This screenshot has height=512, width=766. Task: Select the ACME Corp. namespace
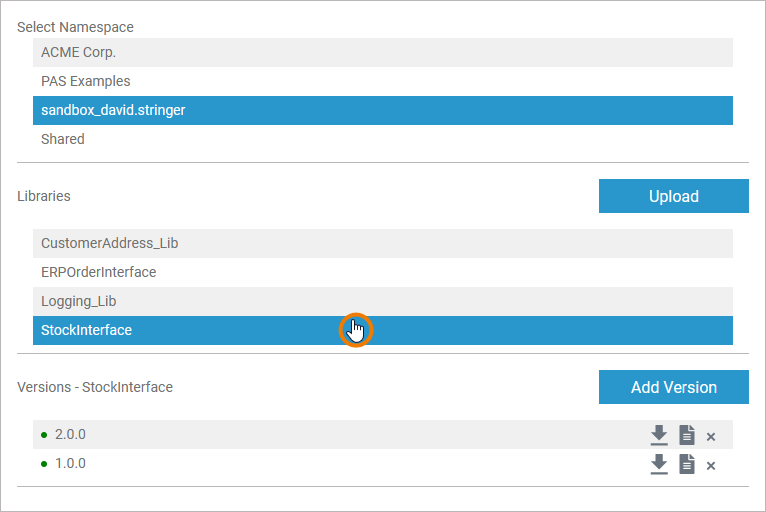(x=382, y=52)
